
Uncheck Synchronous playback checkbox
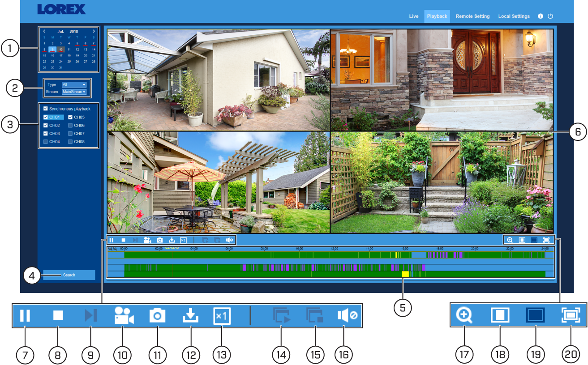pos(45,109)
